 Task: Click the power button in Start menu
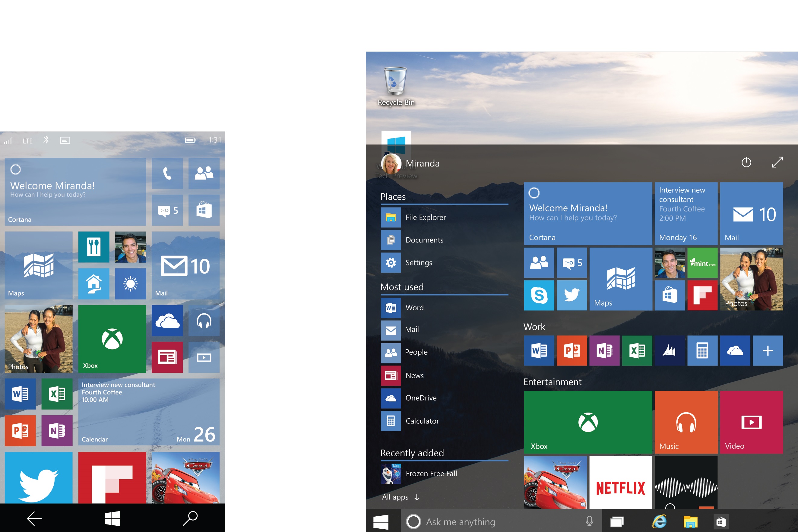pos(746,162)
